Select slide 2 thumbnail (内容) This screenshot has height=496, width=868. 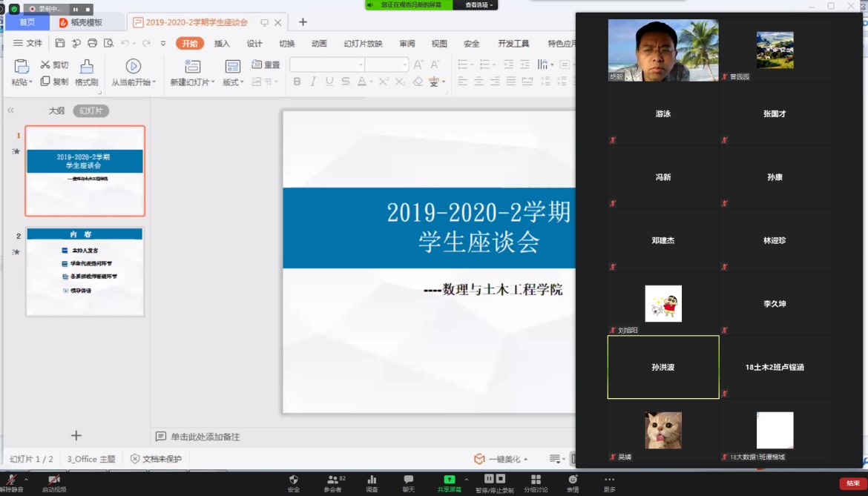85,271
